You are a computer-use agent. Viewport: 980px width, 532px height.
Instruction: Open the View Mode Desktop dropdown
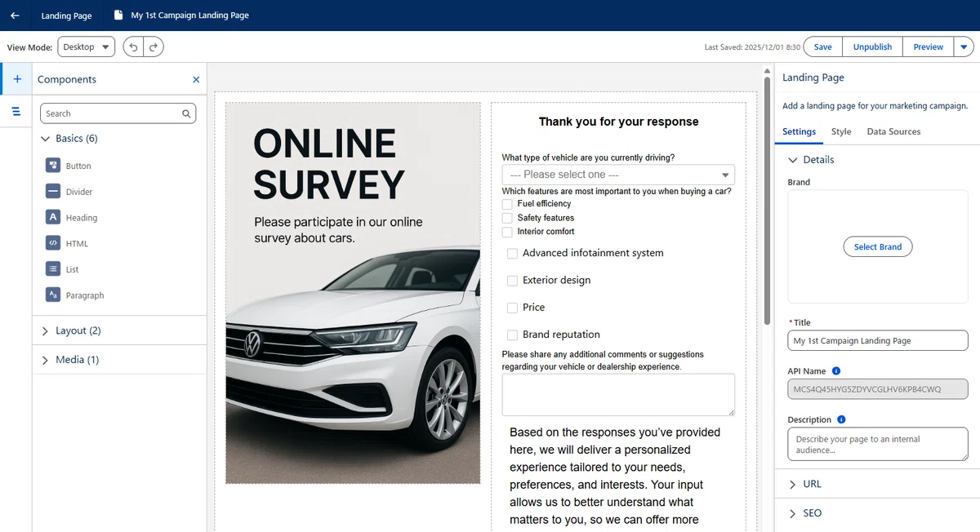[x=86, y=47]
